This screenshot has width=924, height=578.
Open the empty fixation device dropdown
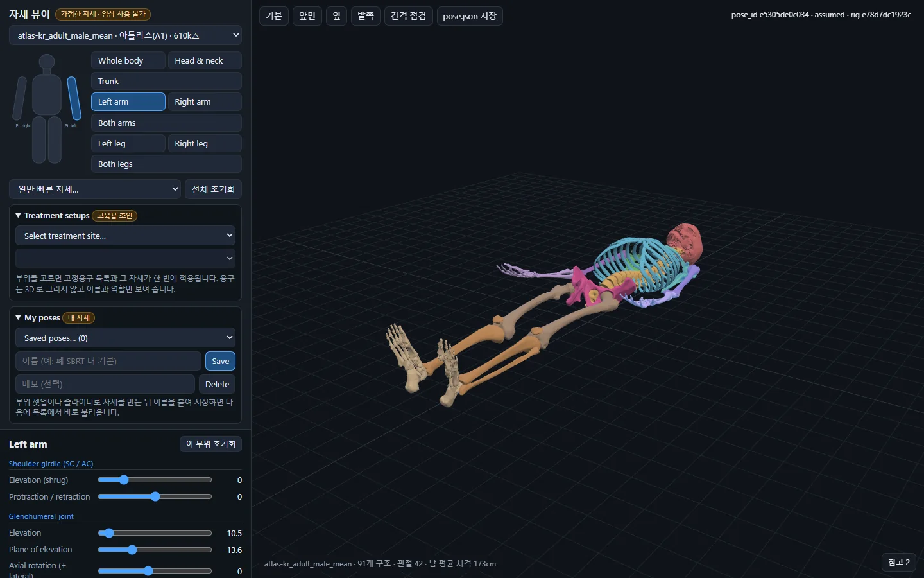(x=125, y=259)
